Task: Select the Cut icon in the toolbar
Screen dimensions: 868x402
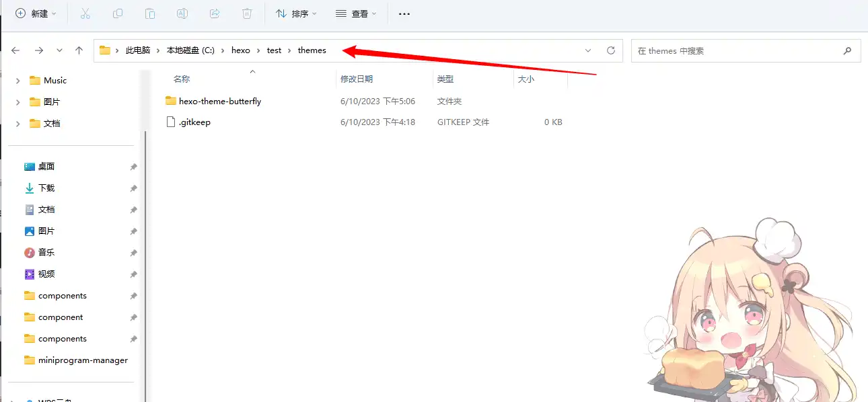Action: click(x=85, y=13)
